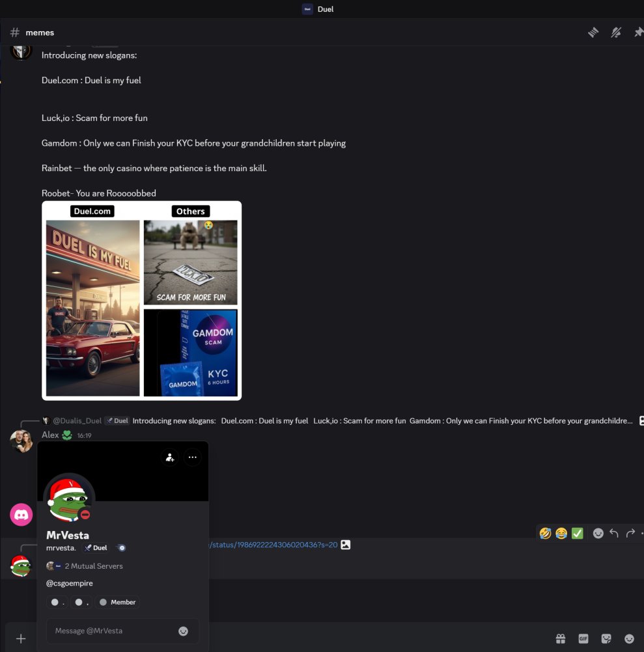Click MrVesta's large Pepe profile avatar
Image resolution: width=644 pixels, height=652 pixels.
click(69, 499)
